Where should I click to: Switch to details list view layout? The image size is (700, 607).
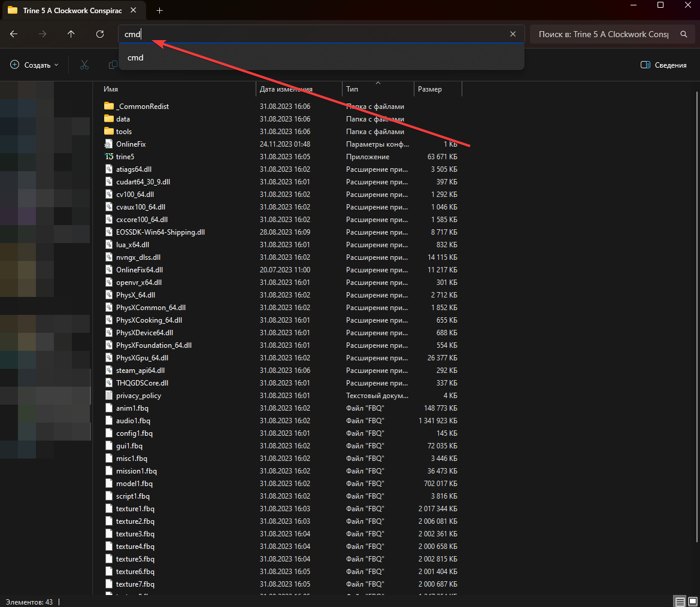[680, 602]
